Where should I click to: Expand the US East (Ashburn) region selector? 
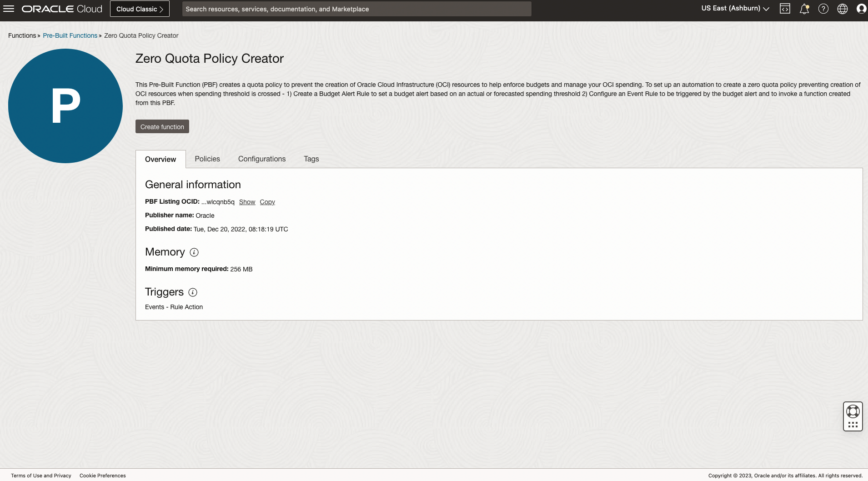[x=735, y=9]
